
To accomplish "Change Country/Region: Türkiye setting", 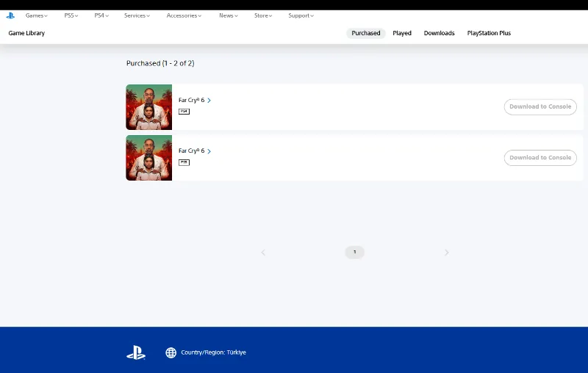I will click(213, 352).
